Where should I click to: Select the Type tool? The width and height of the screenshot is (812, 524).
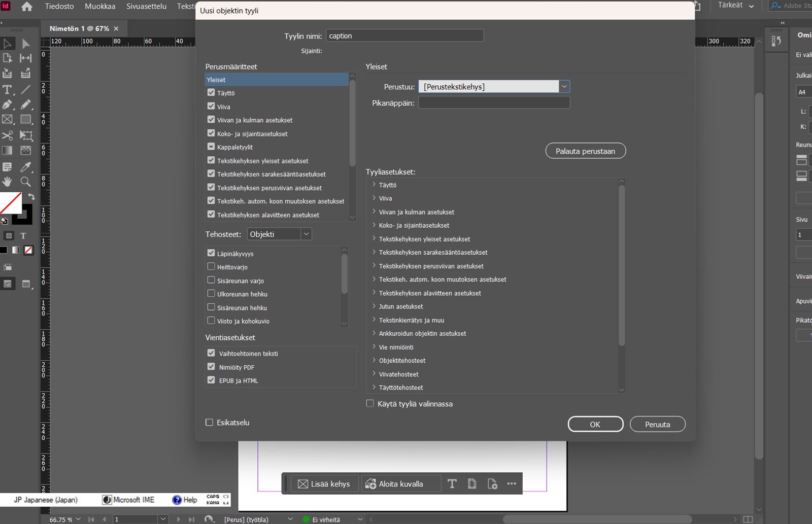[8, 90]
